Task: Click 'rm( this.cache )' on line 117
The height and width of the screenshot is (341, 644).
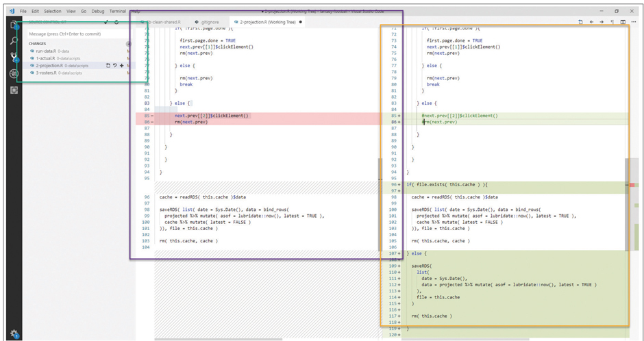Action: click(x=432, y=316)
